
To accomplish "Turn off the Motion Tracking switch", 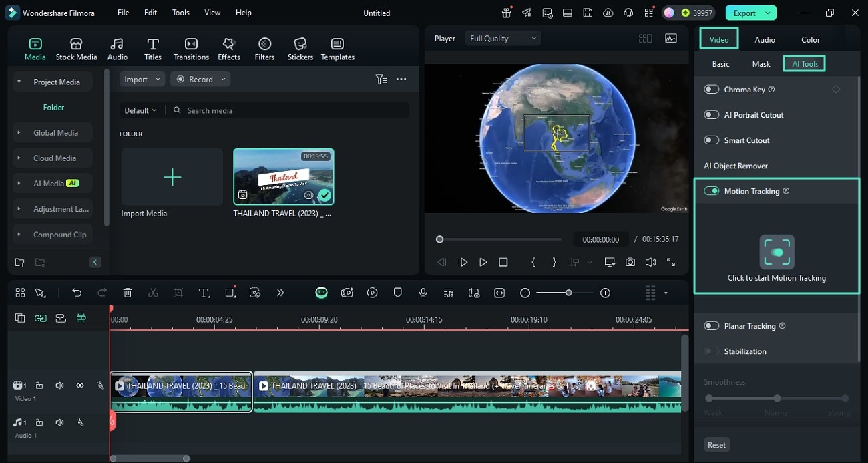I will pyautogui.click(x=712, y=191).
